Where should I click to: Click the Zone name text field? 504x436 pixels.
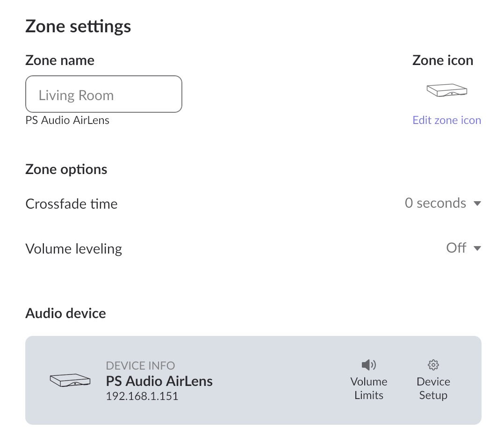pos(103,94)
